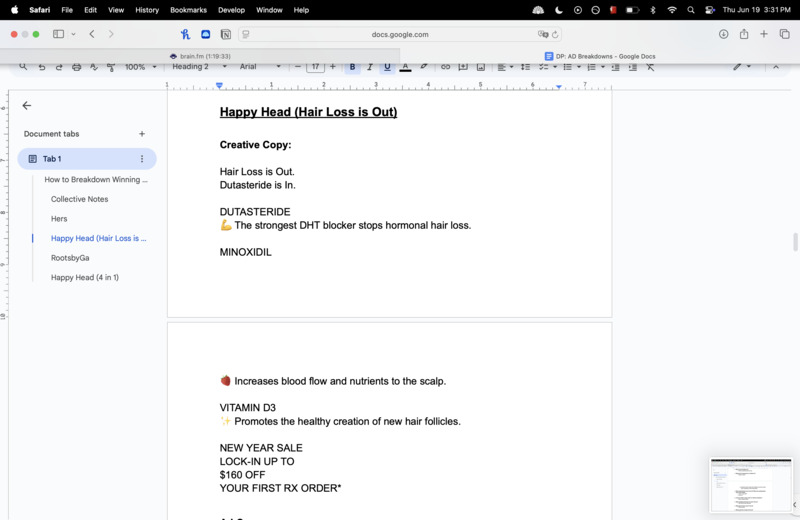Clear formatting from the text
Image resolution: width=800 pixels, height=520 pixels.
(651, 67)
